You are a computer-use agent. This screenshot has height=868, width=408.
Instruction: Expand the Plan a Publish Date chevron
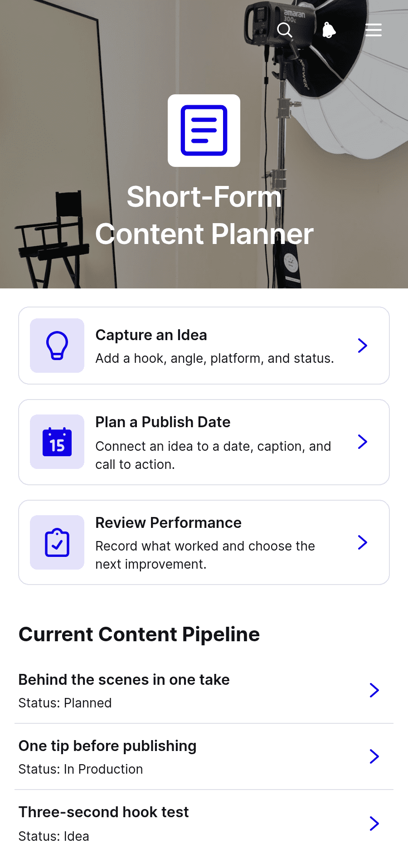tap(362, 442)
